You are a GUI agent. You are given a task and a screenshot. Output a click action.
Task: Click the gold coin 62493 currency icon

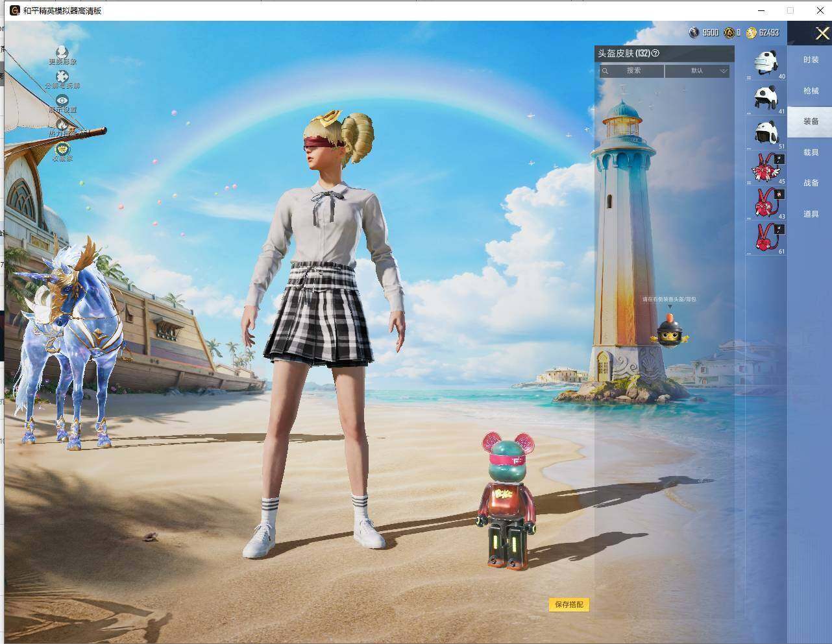pos(752,32)
